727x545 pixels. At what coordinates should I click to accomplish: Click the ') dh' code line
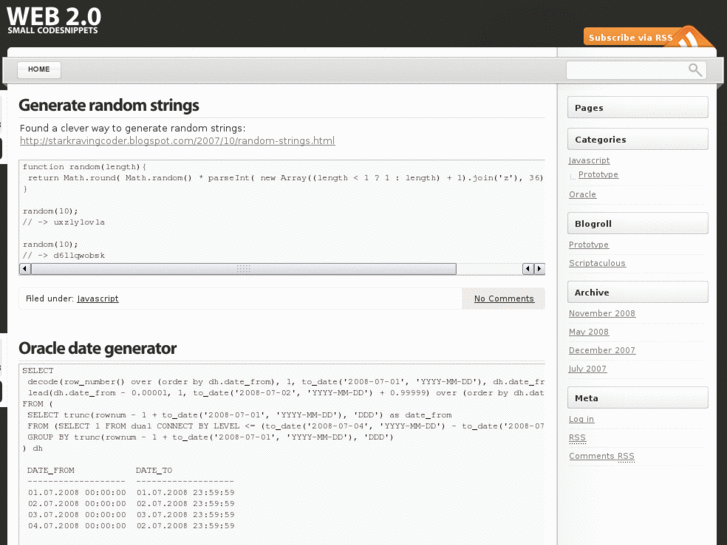[32, 449]
